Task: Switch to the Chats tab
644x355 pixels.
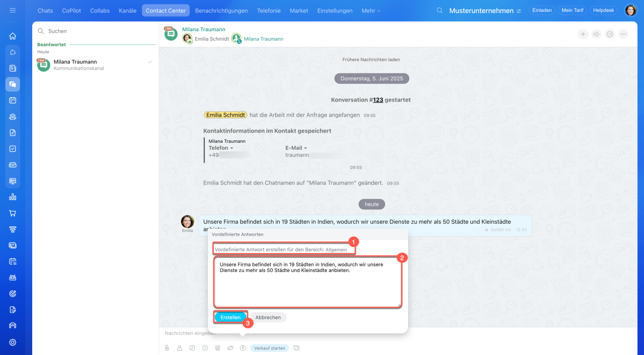Action: coord(45,11)
